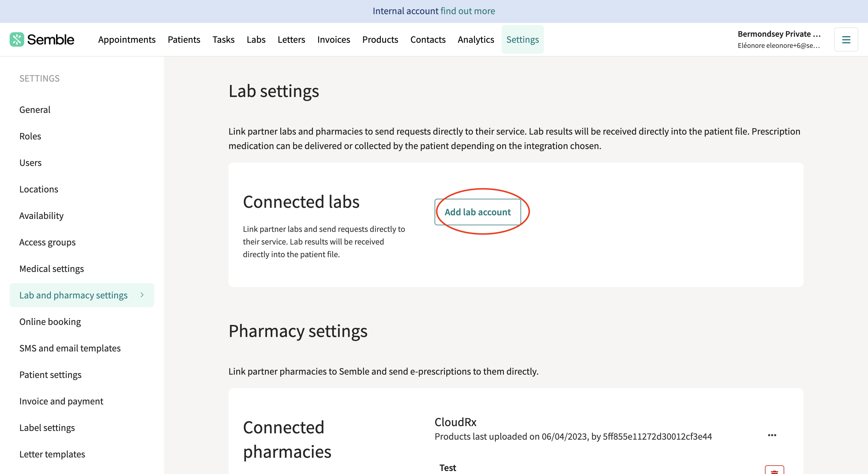Open SMS and email templates
Screen dimensions: 868x474
tap(70, 348)
